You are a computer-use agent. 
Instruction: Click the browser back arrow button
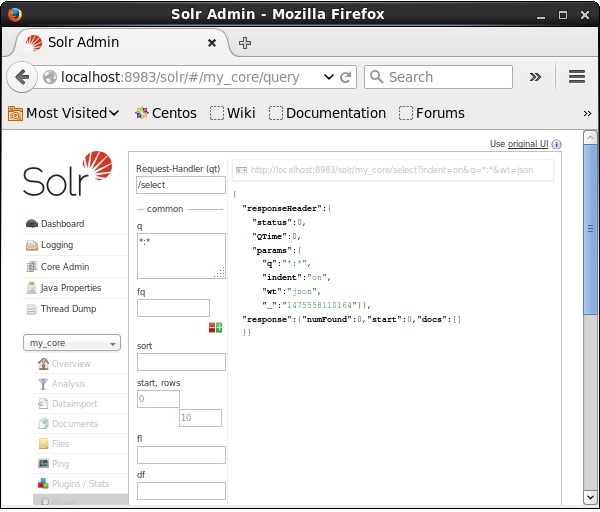click(24, 77)
